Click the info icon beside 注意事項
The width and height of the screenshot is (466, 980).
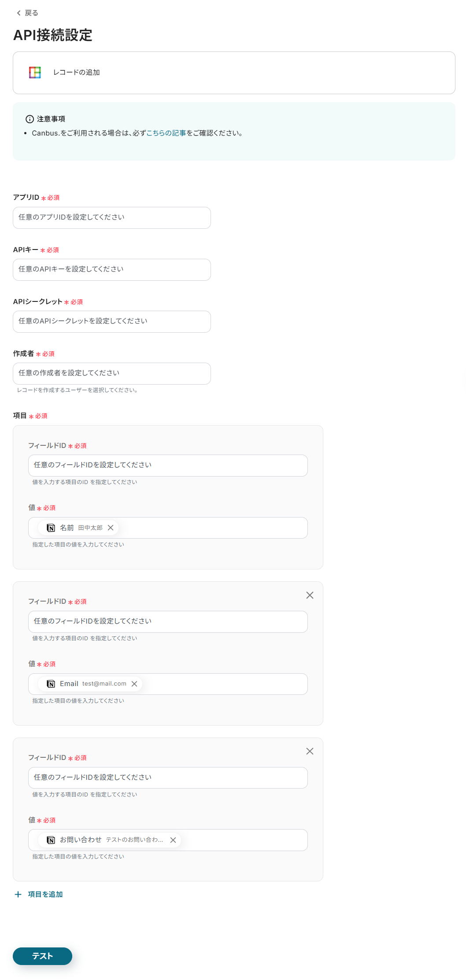coord(30,119)
